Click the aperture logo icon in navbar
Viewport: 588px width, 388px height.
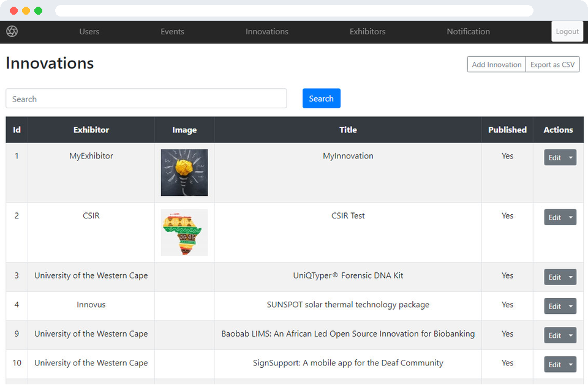(12, 31)
